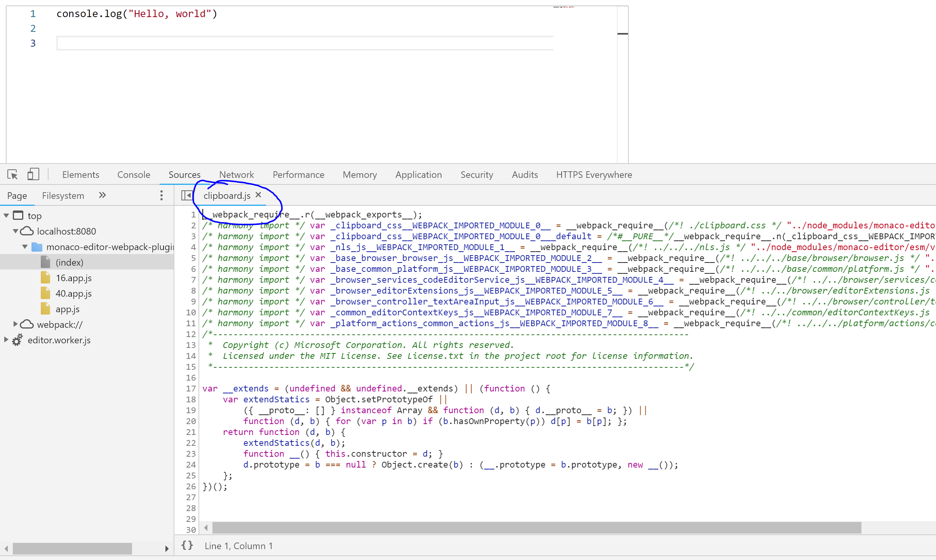Open the navigator three-dot options menu
Viewport: 936px width, 560px height.
point(162,195)
